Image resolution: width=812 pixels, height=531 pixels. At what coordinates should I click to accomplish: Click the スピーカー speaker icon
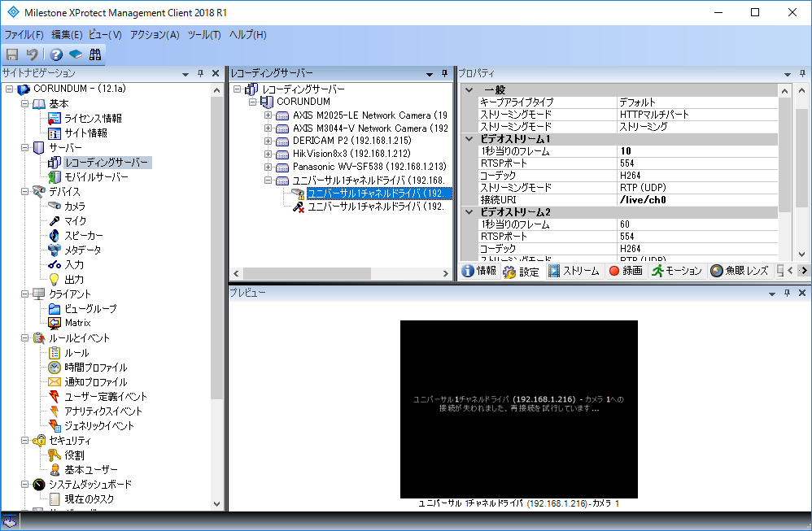tap(55, 236)
